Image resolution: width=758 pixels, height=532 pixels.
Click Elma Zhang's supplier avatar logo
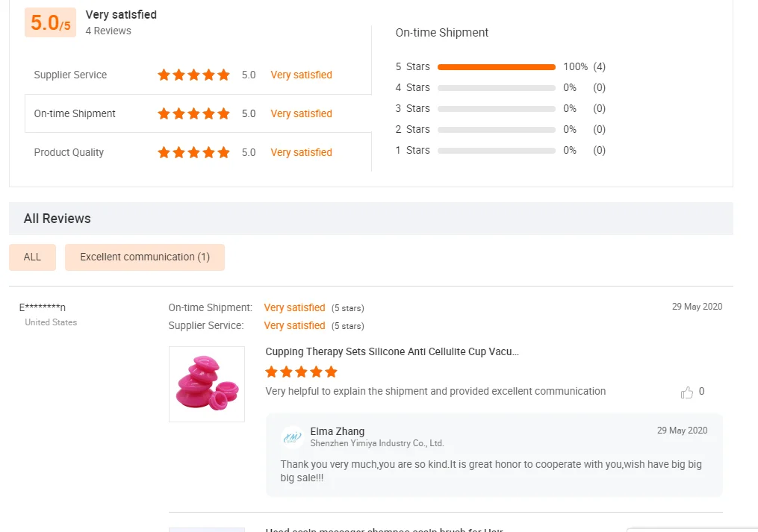(291, 437)
